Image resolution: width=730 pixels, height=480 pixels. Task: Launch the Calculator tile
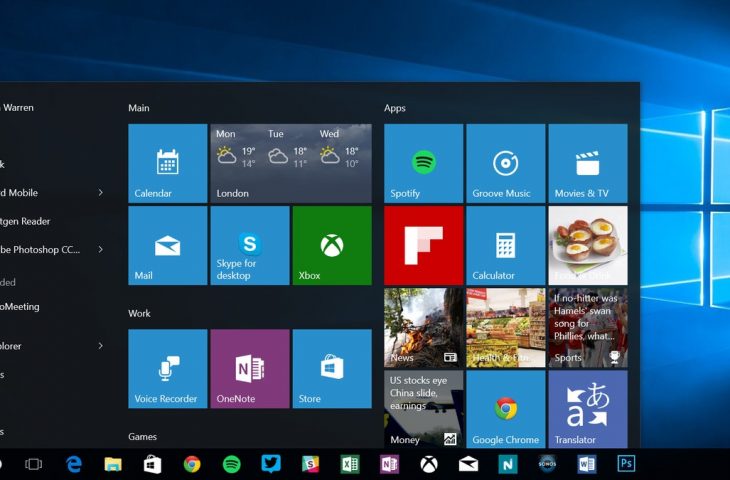click(506, 245)
